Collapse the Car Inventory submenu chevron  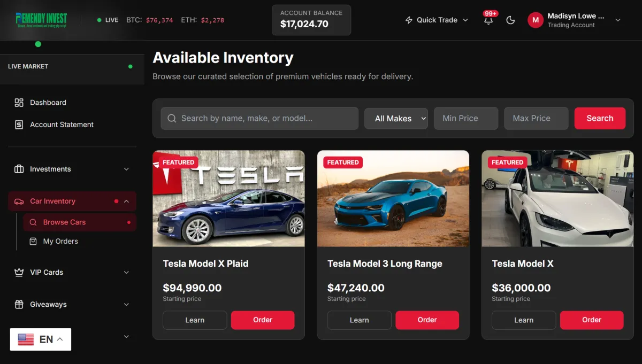pyautogui.click(x=126, y=201)
